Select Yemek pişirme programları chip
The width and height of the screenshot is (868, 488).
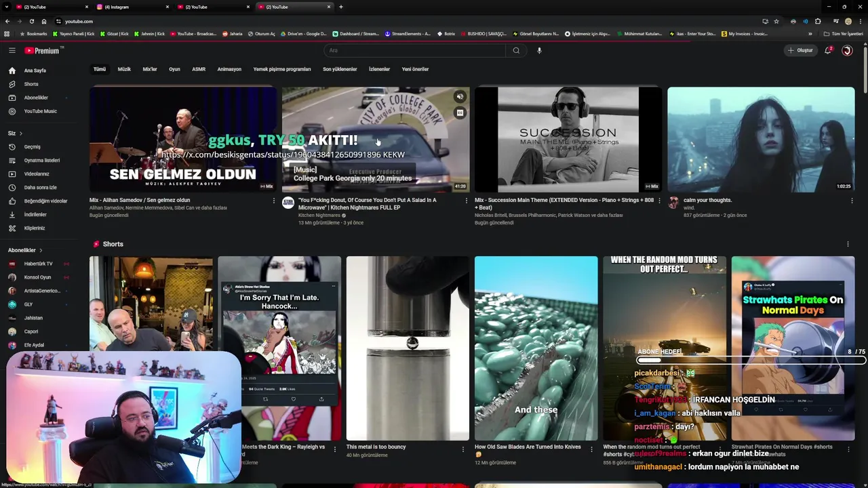click(x=282, y=69)
